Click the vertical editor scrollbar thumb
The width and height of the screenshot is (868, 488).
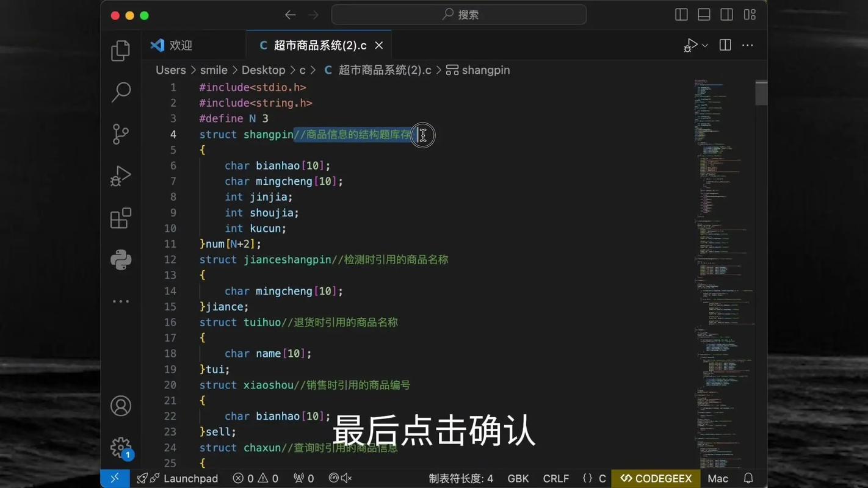[761, 93]
